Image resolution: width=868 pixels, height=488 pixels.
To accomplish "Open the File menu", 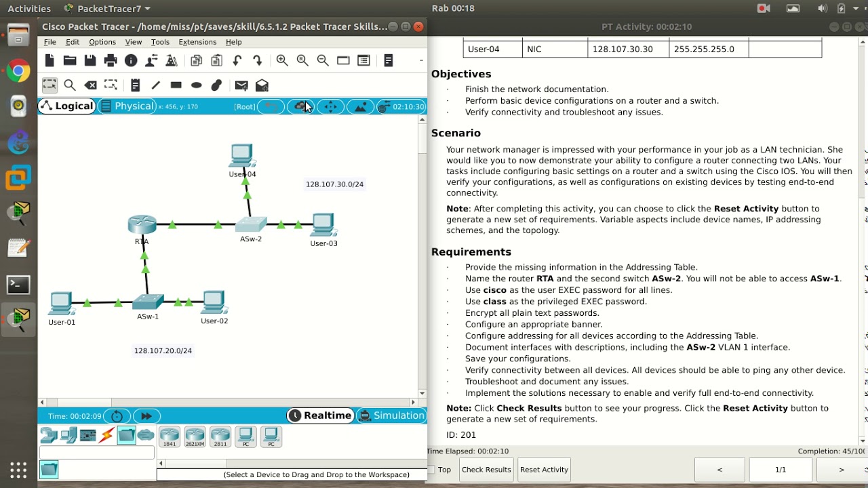I will tap(50, 42).
